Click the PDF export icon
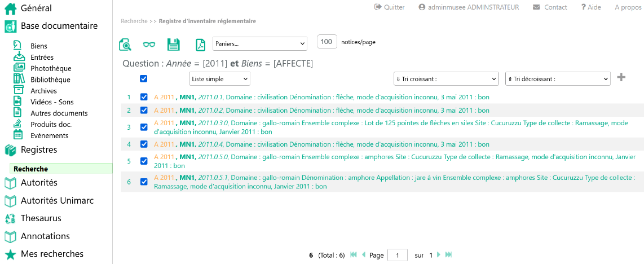 click(200, 44)
